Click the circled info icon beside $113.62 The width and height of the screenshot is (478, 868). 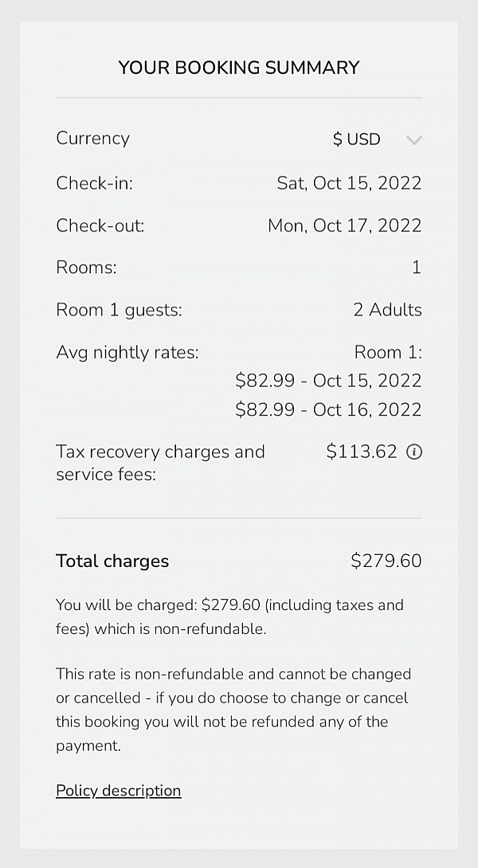[414, 452]
